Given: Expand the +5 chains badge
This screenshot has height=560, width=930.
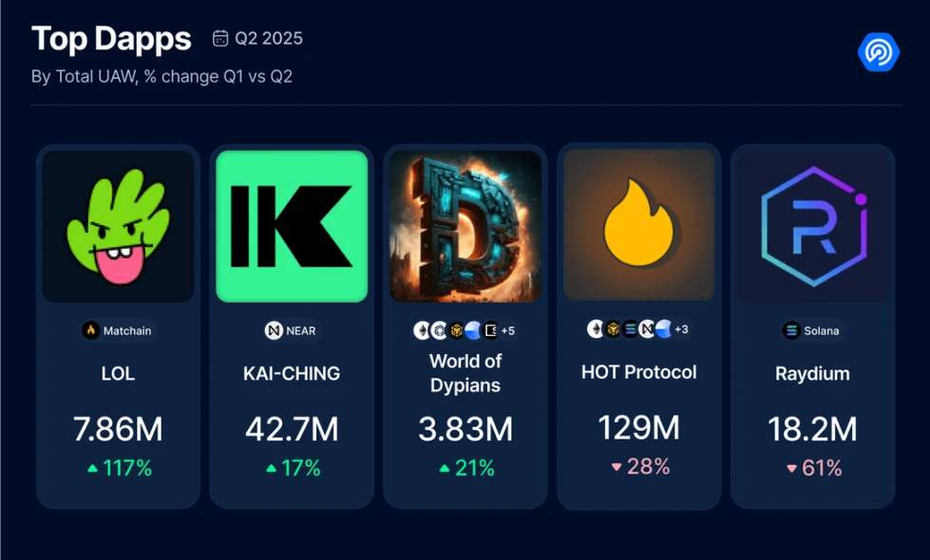Looking at the screenshot, I should point(507,330).
